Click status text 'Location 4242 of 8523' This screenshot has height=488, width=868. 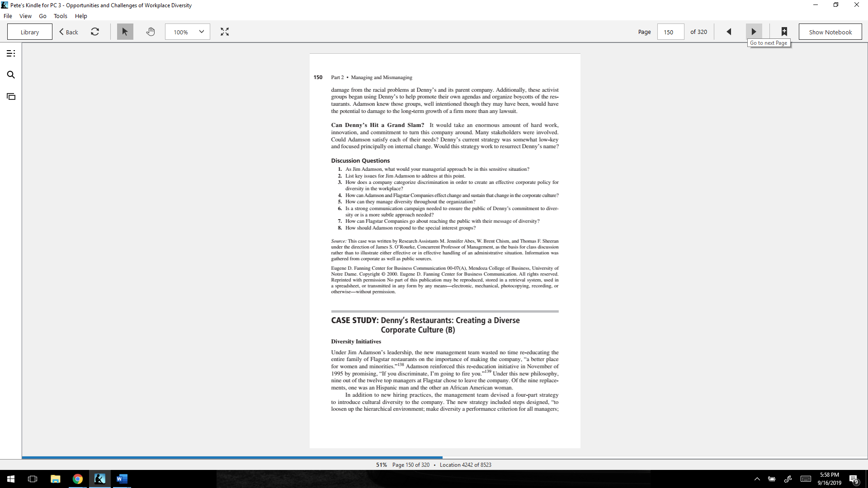click(465, 465)
